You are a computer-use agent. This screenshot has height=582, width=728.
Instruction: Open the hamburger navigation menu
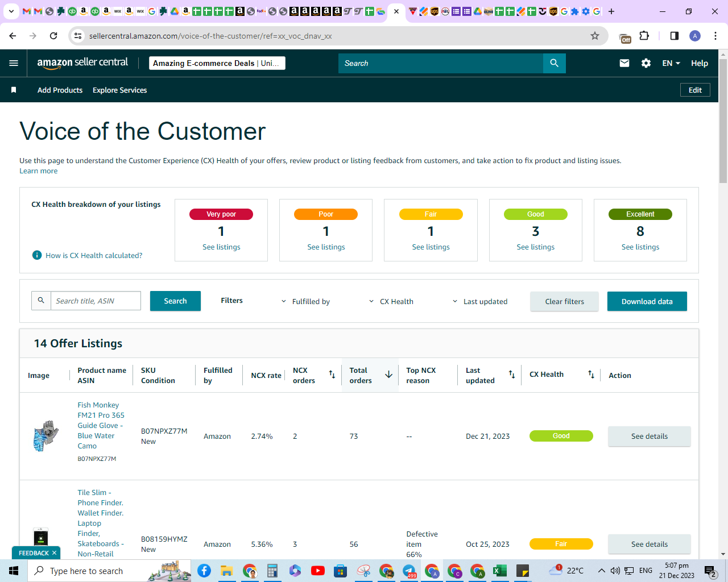point(14,63)
